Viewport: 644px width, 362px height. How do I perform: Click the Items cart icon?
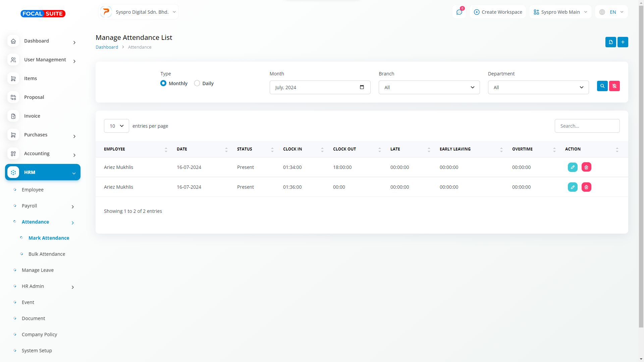13,78
